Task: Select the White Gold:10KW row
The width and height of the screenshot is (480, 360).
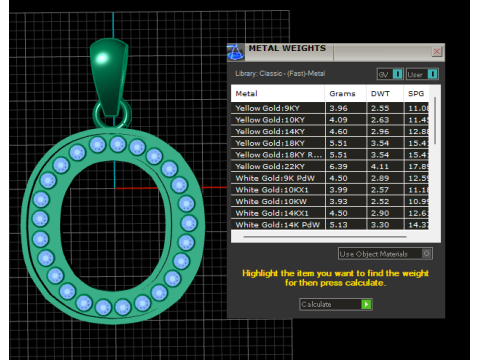Action: 330,201
